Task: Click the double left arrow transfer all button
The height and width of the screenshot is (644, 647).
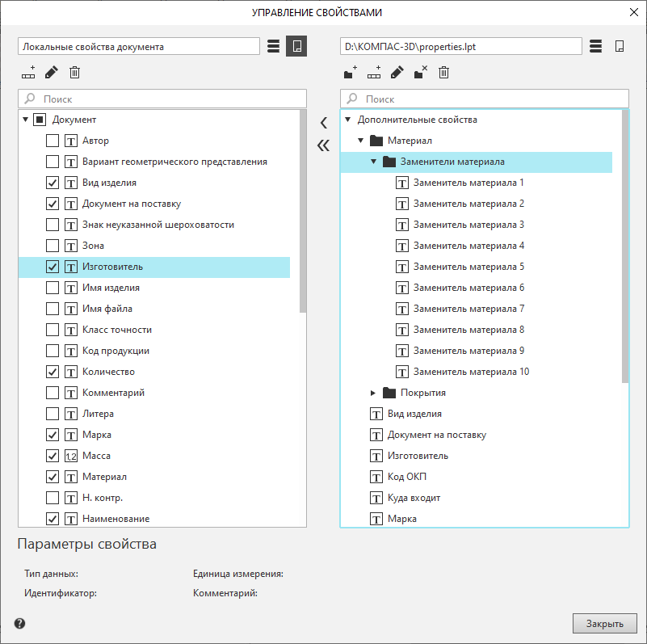Action: [x=323, y=146]
